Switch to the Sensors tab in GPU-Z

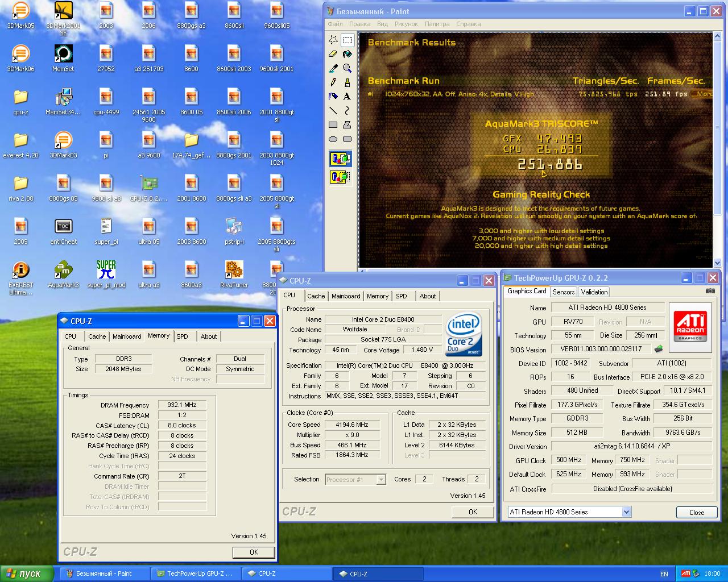coord(564,292)
